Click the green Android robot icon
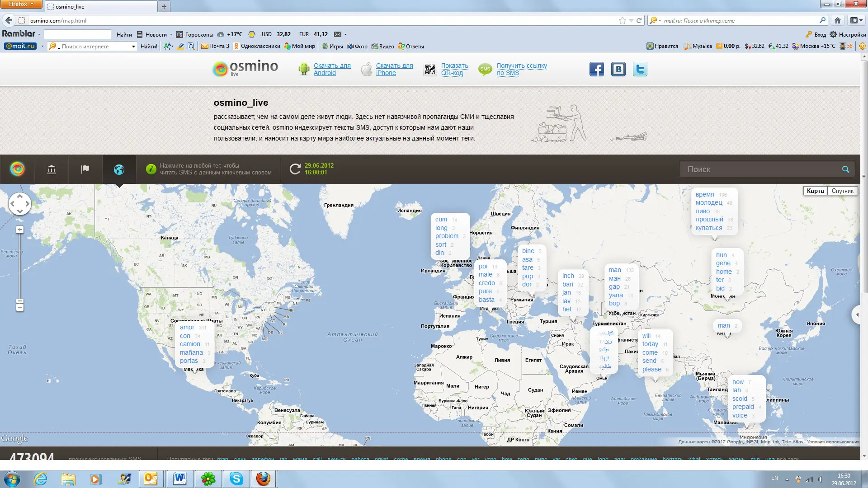 [x=304, y=69]
